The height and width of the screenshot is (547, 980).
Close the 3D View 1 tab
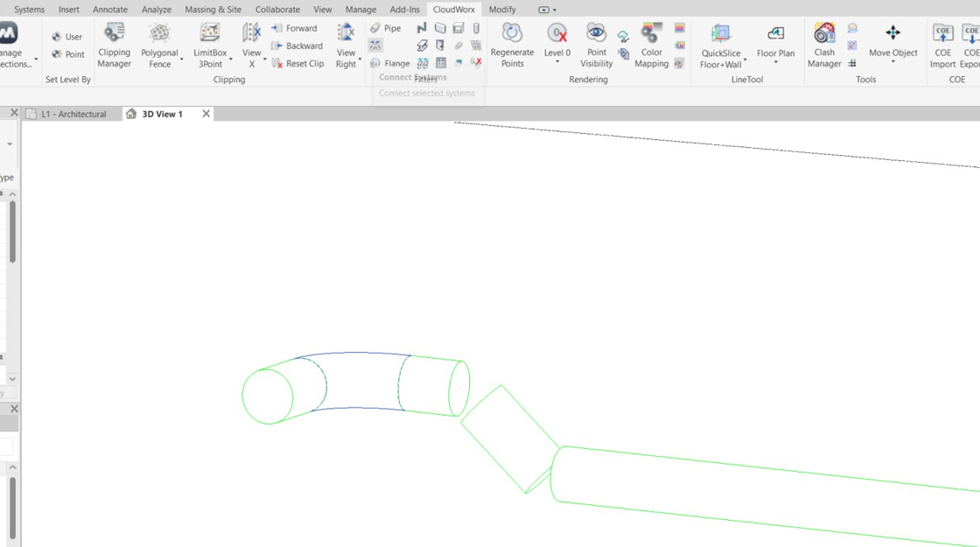click(206, 114)
